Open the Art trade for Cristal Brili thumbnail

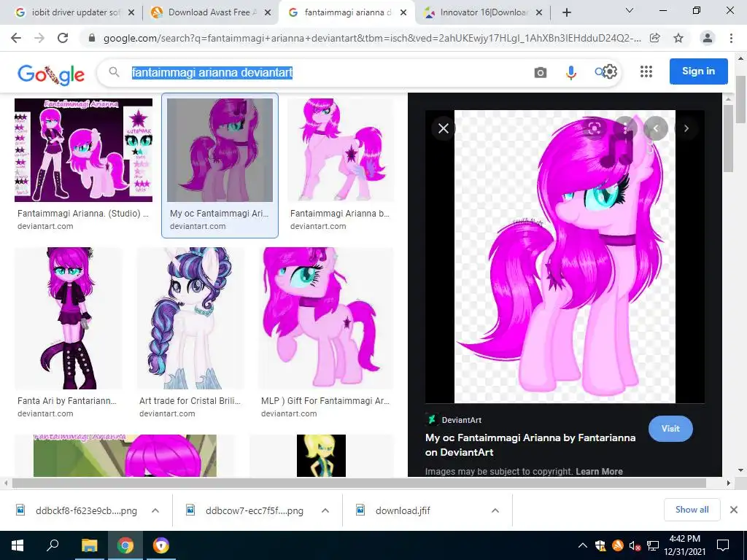(x=190, y=318)
